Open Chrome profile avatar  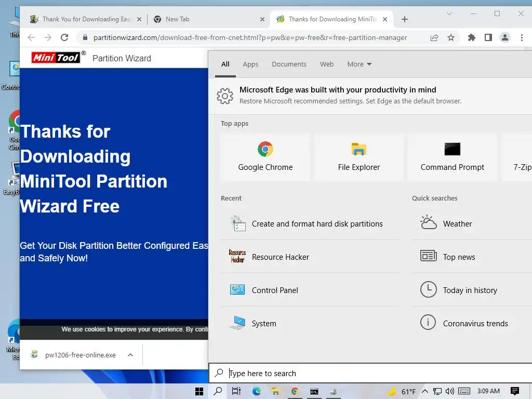click(x=505, y=37)
